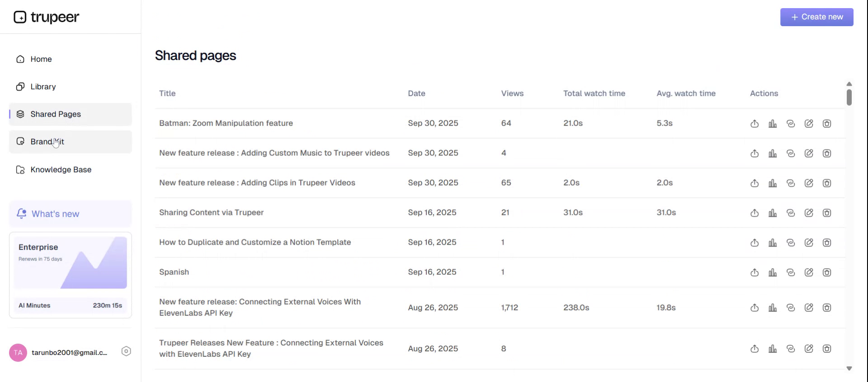Delete the Spanish page

[x=827, y=273]
